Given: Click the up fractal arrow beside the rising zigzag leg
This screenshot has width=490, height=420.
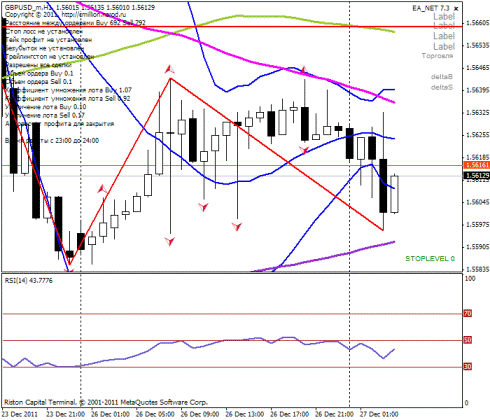Looking at the screenshot, I should 102,189.
